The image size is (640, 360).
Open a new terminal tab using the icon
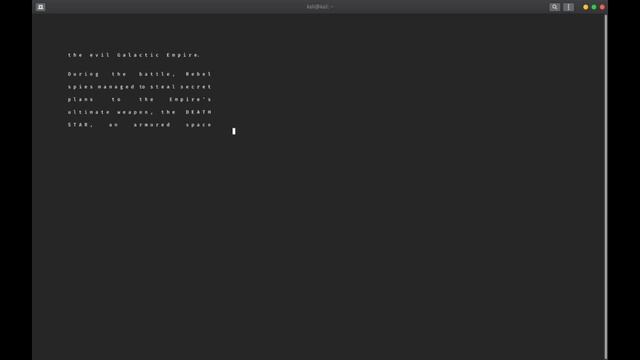click(x=40, y=7)
